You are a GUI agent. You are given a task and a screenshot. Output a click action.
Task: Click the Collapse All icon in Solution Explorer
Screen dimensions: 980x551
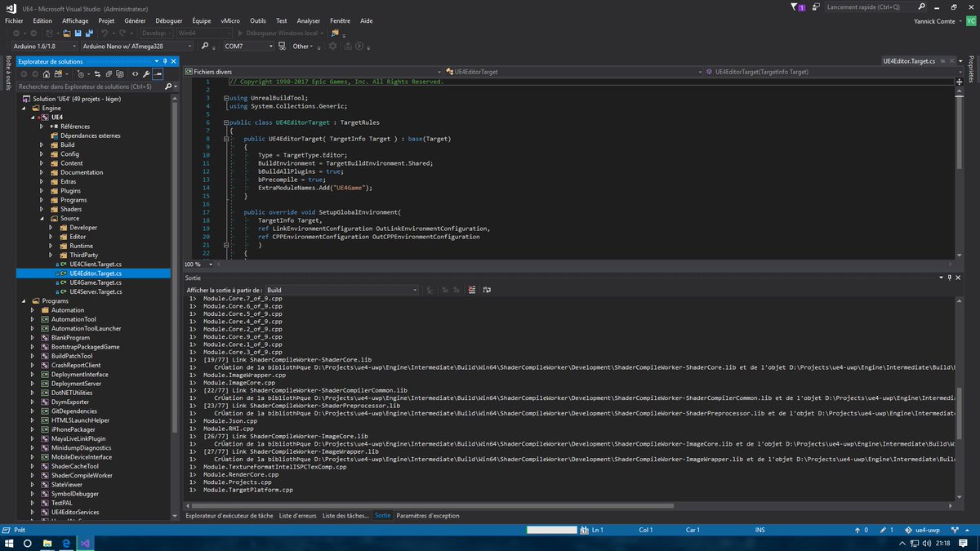coord(109,74)
